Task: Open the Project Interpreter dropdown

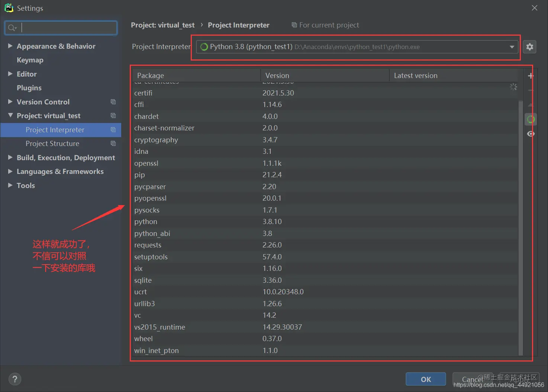Action: pos(357,47)
